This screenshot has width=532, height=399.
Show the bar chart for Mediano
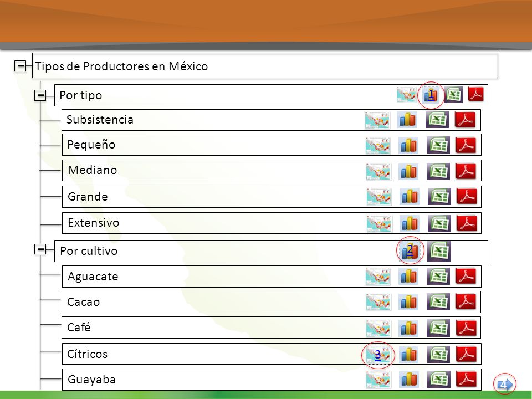[x=408, y=171]
